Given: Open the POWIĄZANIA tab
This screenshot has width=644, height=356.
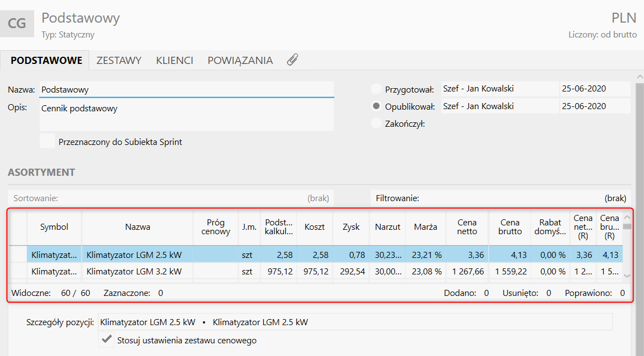Looking at the screenshot, I should [240, 61].
